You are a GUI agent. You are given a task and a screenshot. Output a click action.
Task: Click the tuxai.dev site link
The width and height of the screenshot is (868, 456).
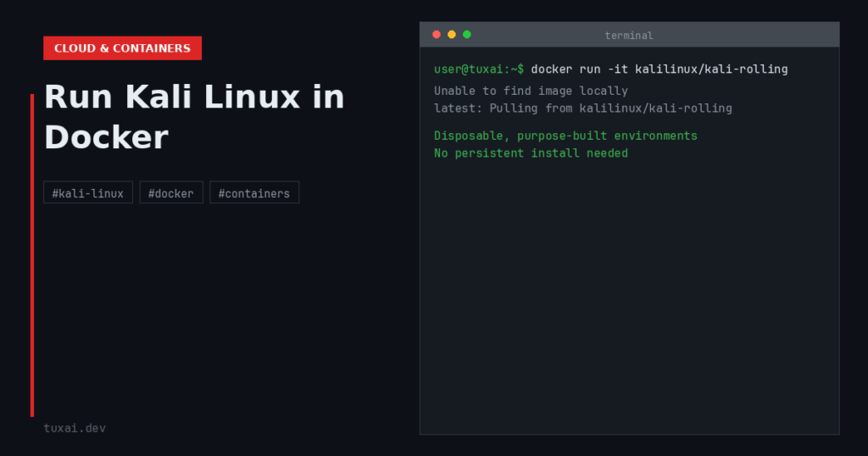pos(75,428)
